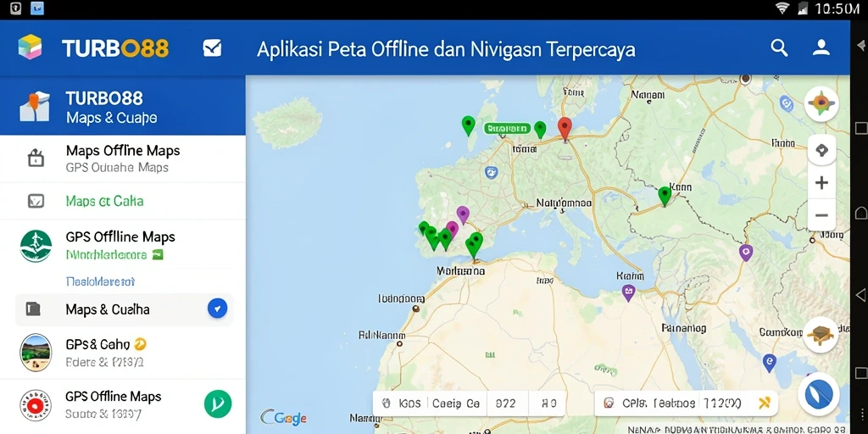Tap the compass orientation button on map

coord(821,103)
